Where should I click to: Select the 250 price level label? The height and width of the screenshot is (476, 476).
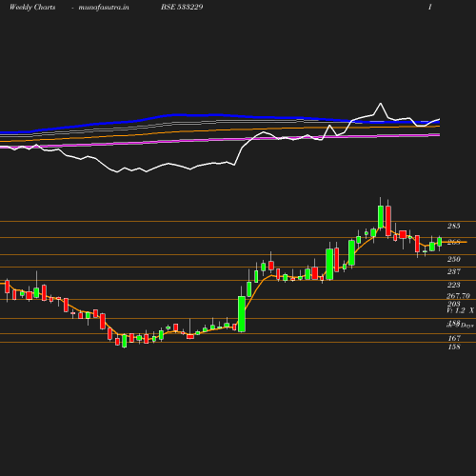tap(454, 259)
